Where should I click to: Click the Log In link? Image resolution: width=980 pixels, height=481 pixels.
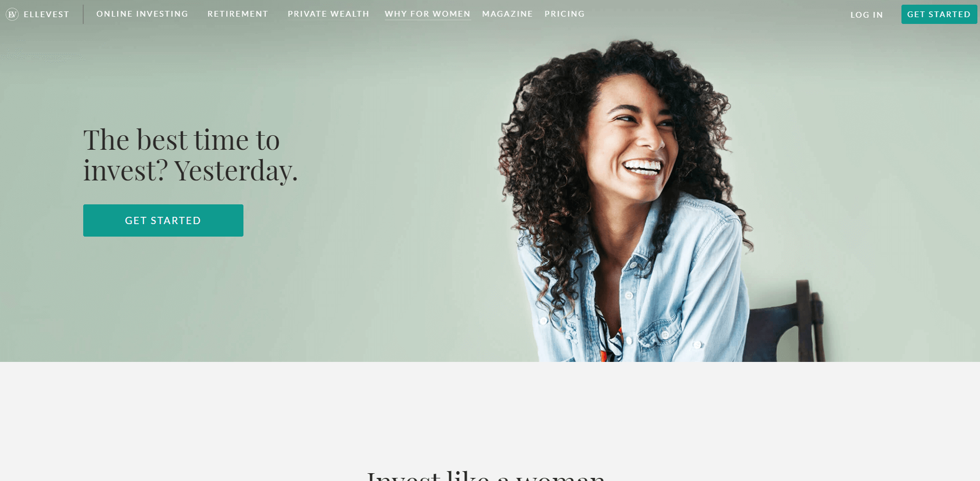[867, 15]
